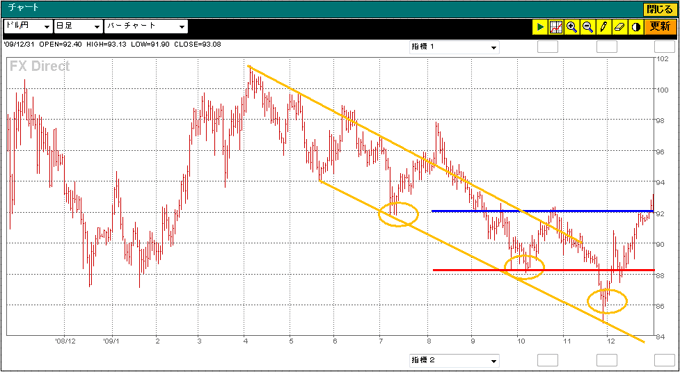
Task: Click the green play arrow icon
Action: click(x=540, y=27)
